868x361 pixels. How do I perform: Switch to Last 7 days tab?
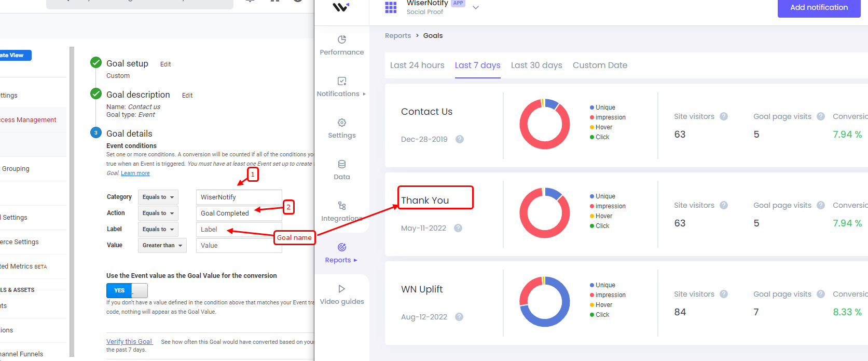478,65
